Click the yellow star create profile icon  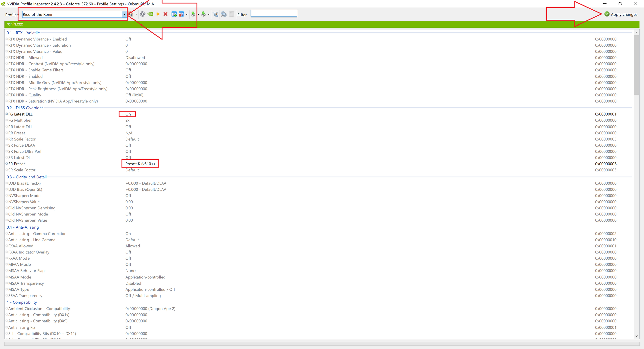point(158,14)
